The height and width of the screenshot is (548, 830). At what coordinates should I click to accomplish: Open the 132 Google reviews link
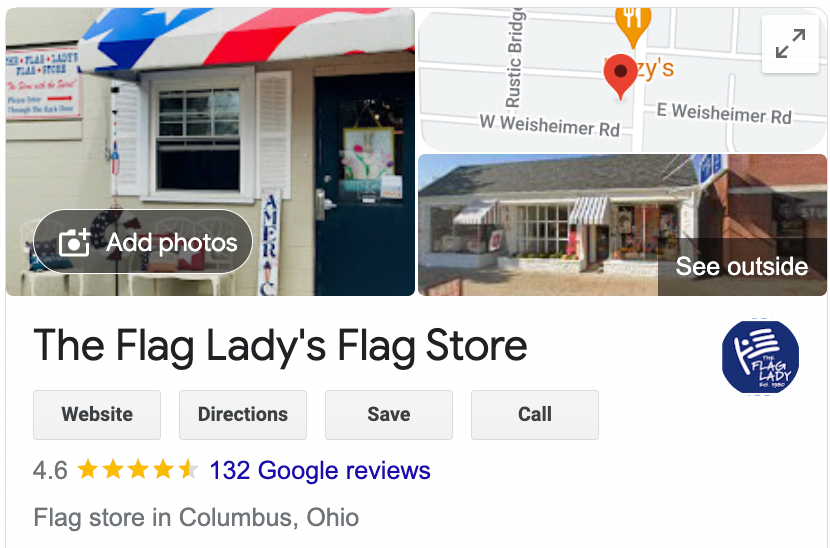click(x=320, y=470)
